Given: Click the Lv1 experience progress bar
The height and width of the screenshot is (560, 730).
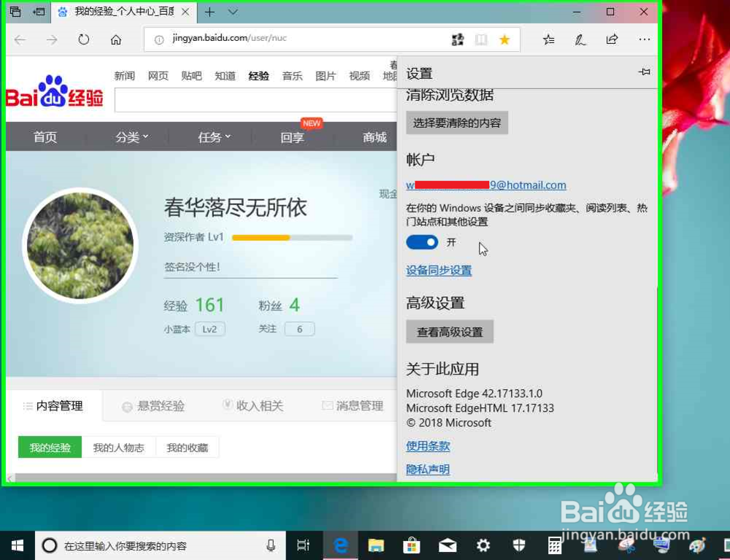Looking at the screenshot, I should [x=292, y=237].
